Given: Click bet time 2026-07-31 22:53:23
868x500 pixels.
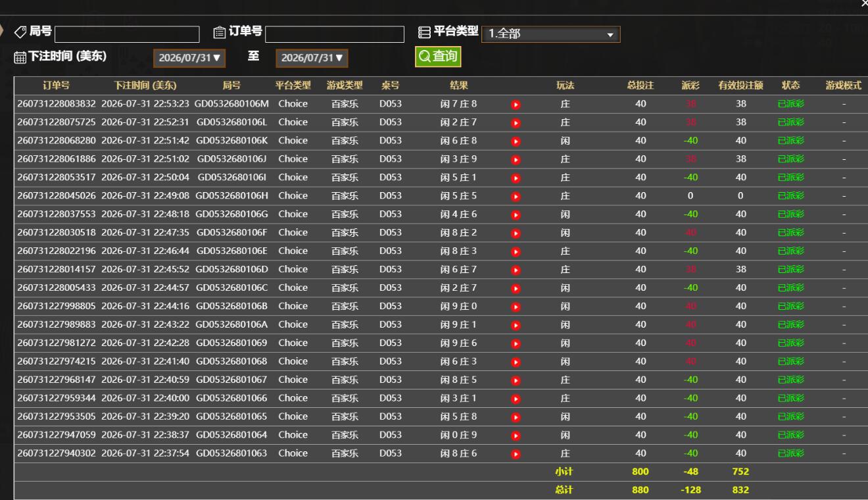Looking at the screenshot, I should pyautogui.click(x=145, y=104).
